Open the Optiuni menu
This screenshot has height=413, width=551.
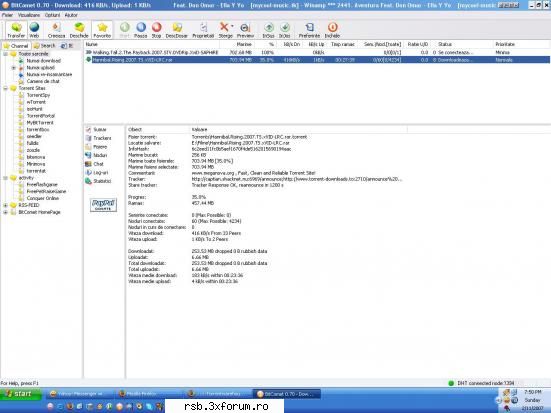click(52, 15)
